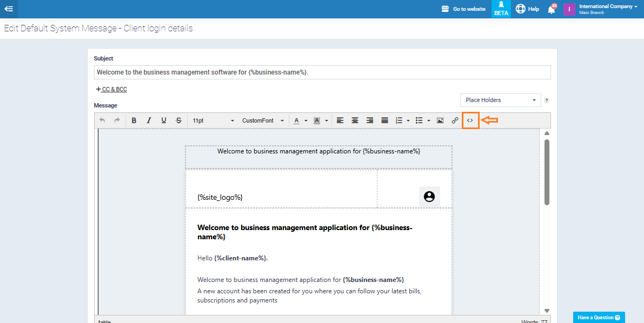Justify the message text
The image size is (644, 323).
click(384, 120)
